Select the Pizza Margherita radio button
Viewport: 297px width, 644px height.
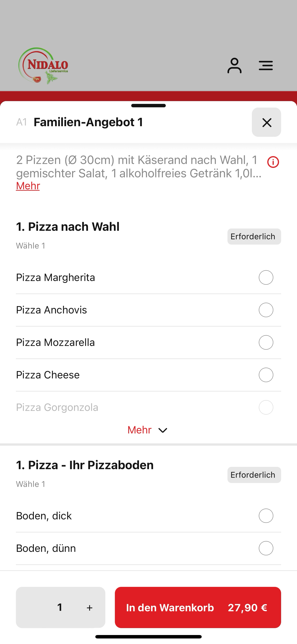click(x=266, y=278)
